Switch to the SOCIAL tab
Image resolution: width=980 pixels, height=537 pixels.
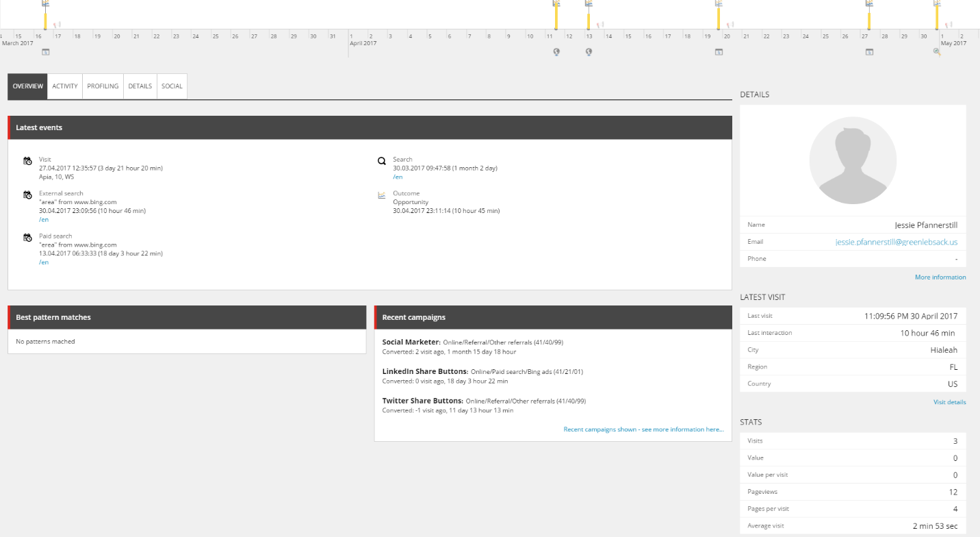[x=171, y=86]
